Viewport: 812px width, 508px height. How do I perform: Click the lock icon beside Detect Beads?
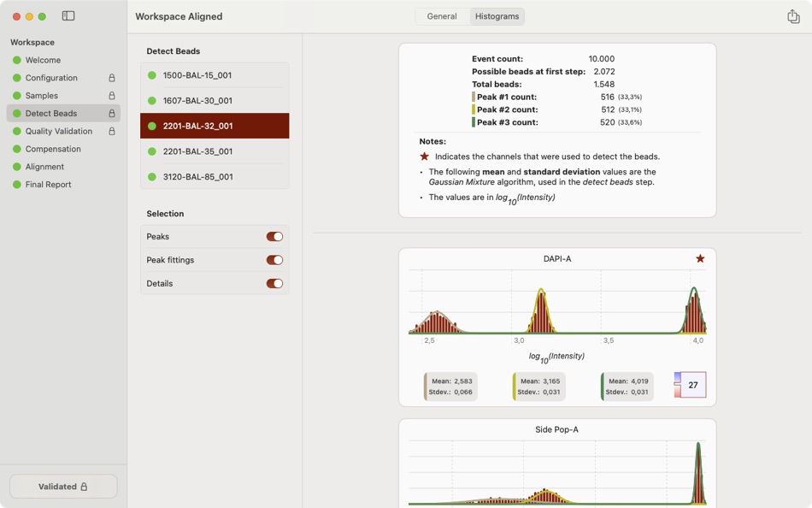click(x=111, y=113)
